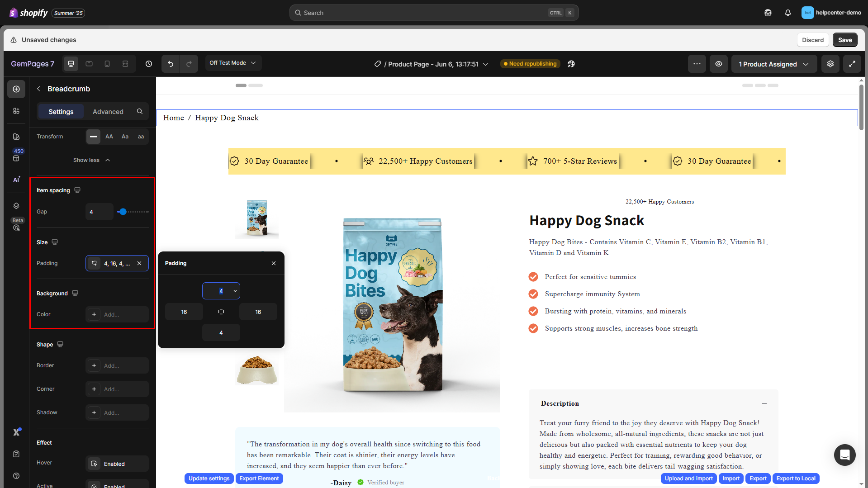Enter fullscreen with expand icon

click(x=852, y=64)
